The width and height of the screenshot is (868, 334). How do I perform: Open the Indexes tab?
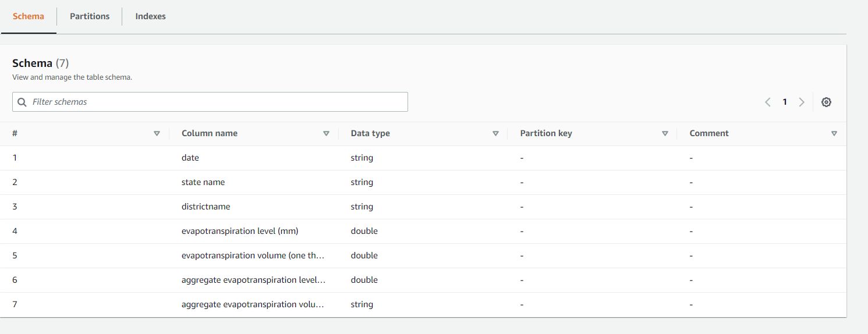coord(151,16)
